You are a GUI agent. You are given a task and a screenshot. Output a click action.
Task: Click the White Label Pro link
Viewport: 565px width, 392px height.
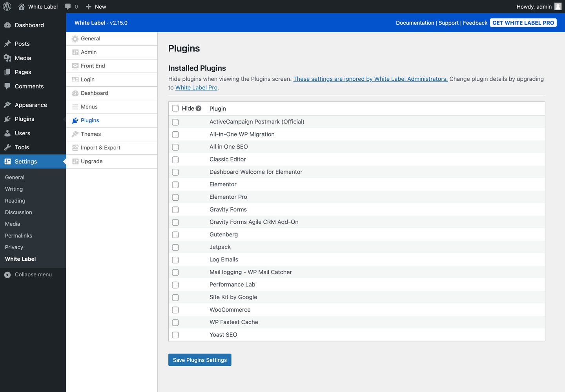pos(196,87)
